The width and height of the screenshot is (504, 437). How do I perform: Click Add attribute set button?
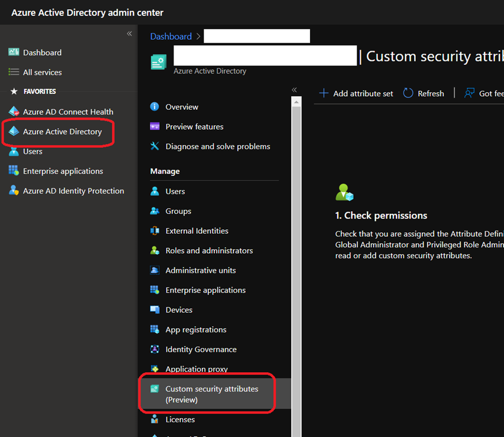[356, 93]
